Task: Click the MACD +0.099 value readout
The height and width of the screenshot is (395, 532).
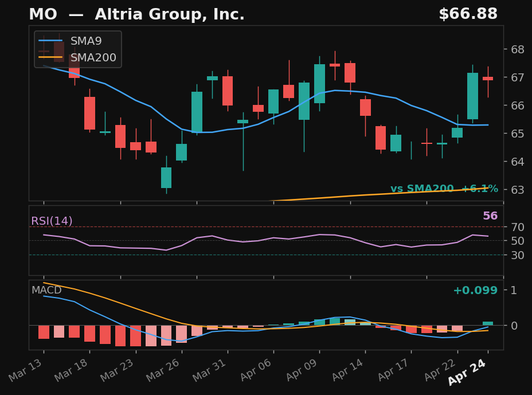Action: (475, 291)
